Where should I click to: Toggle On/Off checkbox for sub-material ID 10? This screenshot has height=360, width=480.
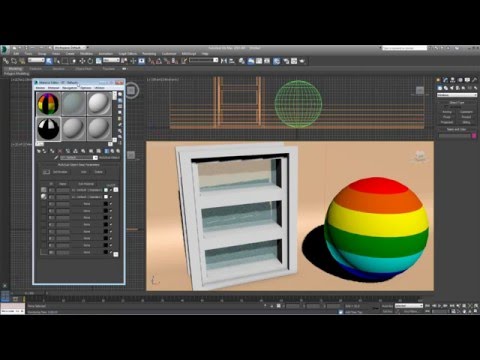(111, 252)
